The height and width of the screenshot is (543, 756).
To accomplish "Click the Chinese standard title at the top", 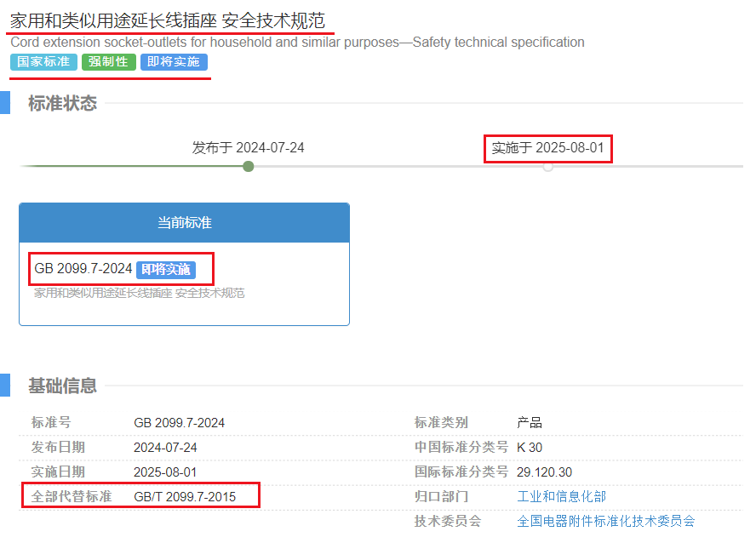I will pos(167,20).
